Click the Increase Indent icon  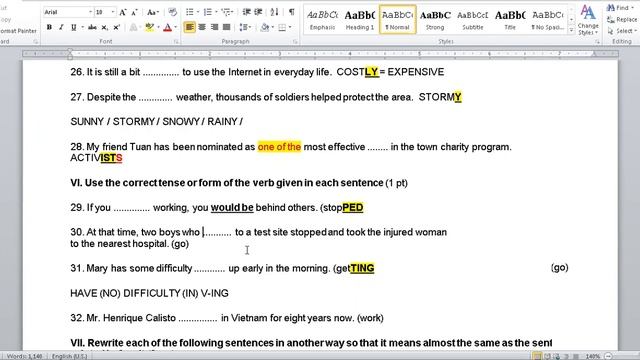258,12
